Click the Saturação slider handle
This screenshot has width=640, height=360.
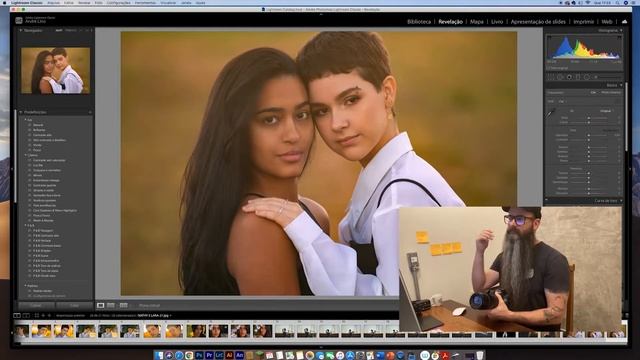pyautogui.click(x=589, y=193)
